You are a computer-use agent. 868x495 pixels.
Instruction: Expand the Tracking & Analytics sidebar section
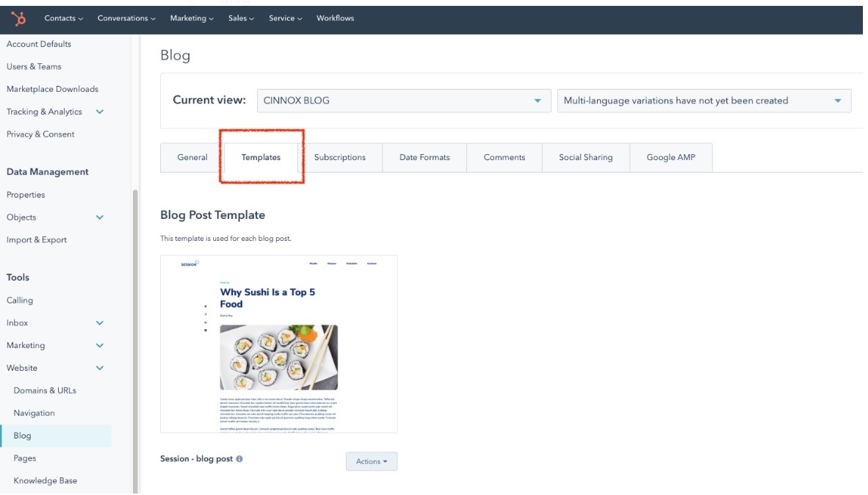[100, 112]
